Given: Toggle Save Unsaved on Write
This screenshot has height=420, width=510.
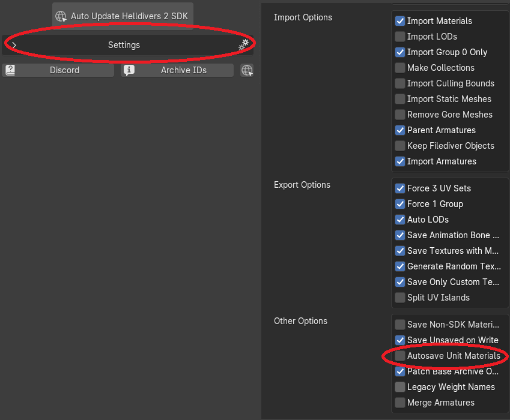Looking at the screenshot, I should tap(400, 340).
